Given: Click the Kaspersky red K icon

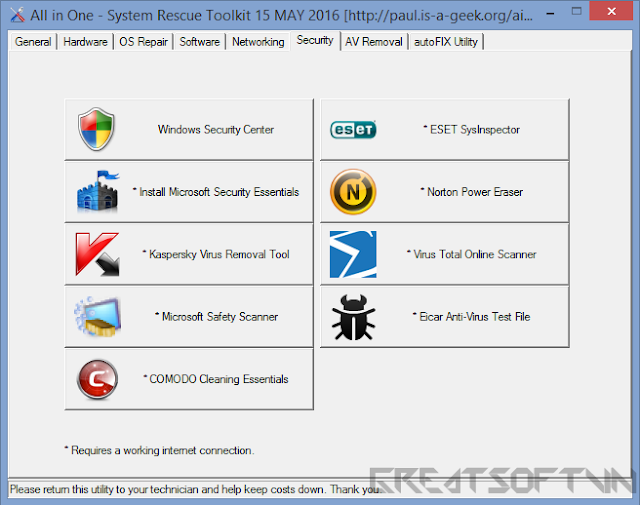Looking at the screenshot, I should 97,254.
